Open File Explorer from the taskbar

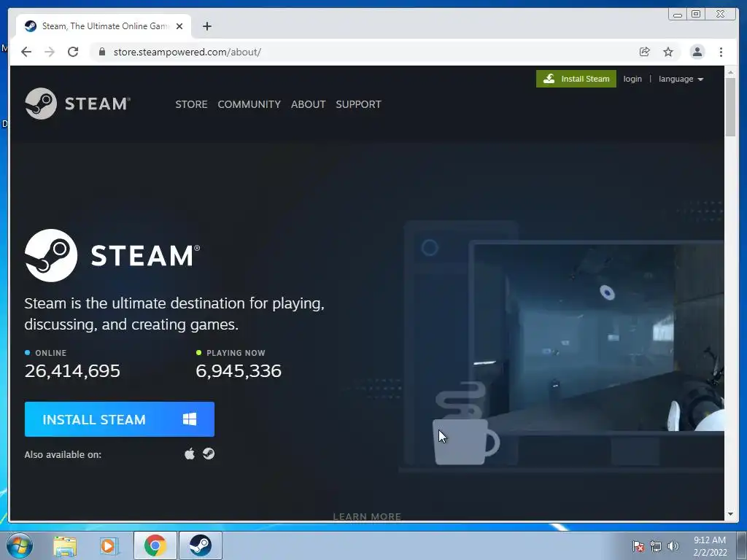(x=65, y=545)
